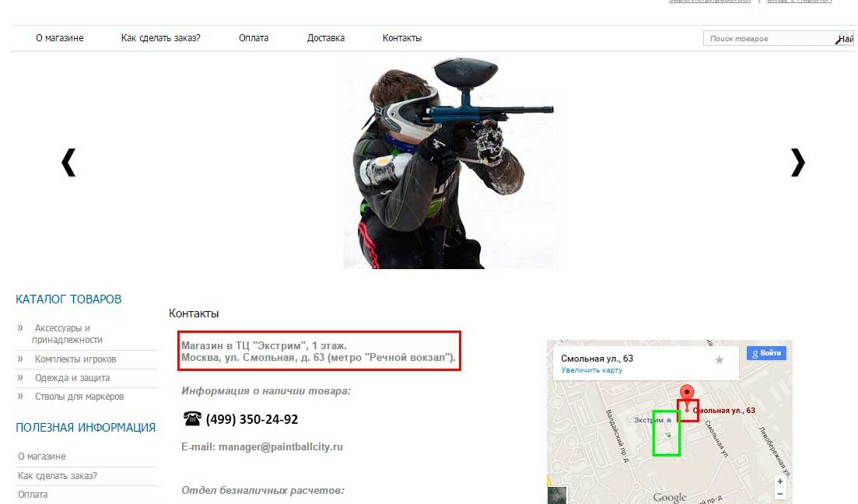Screen dimensions: 858x504
Task: Click the Левобережная ул. street label on the map
Action: 774,451
